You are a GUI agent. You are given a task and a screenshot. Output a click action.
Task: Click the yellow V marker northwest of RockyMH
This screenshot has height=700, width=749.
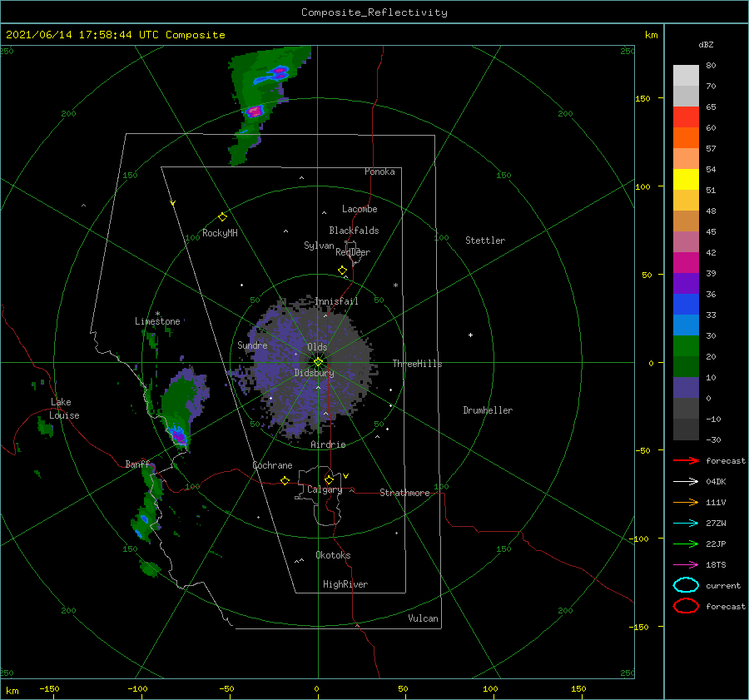pos(173,203)
